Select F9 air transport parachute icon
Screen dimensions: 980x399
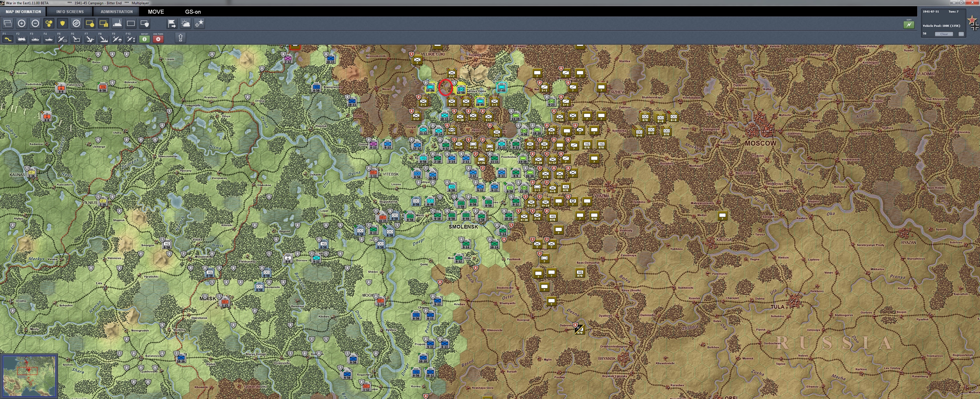pos(117,39)
